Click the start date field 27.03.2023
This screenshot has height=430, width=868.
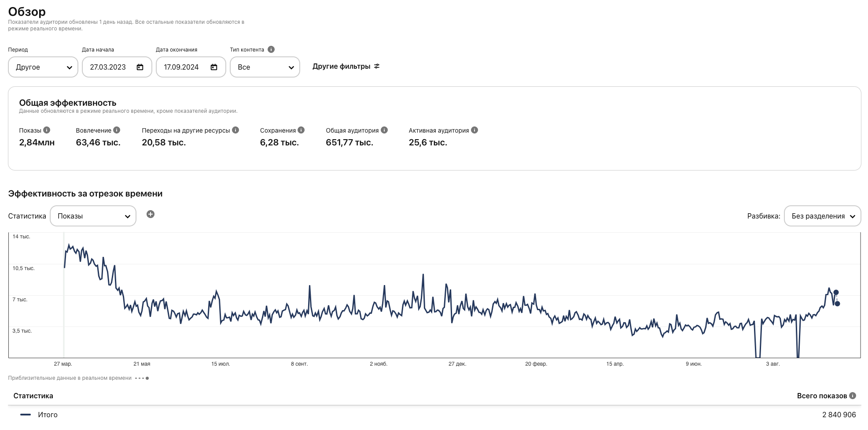117,67
